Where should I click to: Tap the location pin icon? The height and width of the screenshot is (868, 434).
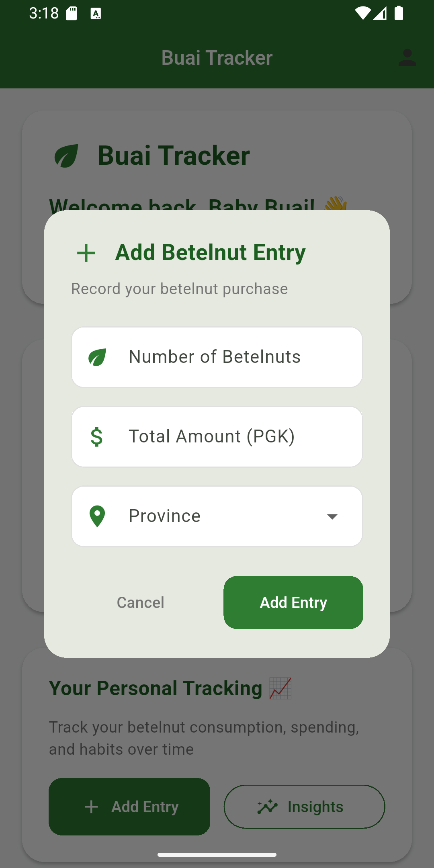[97, 516]
